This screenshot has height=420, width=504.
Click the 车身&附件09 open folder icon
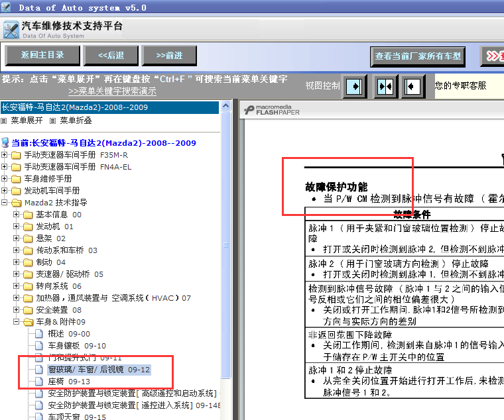29,322
